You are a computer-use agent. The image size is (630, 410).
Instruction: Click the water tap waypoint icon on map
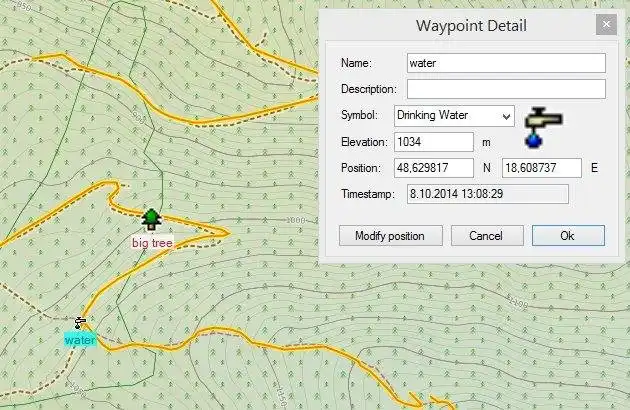[x=80, y=322]
